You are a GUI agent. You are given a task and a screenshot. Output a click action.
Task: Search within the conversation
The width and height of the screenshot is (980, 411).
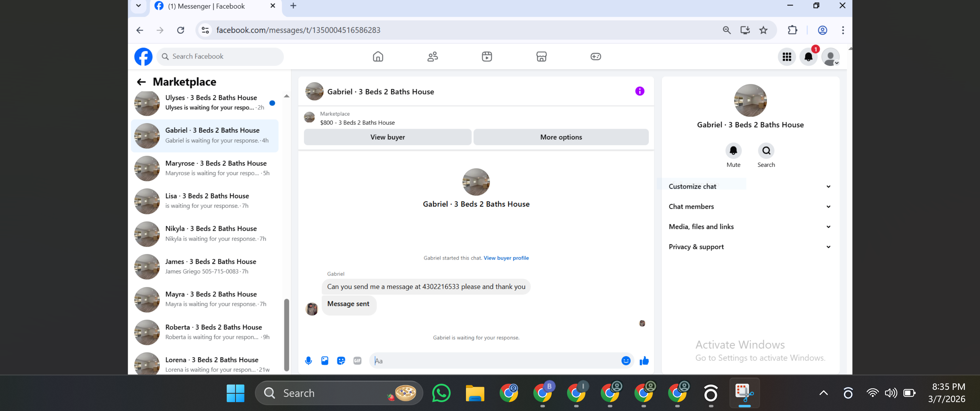(x=766, y=151)
